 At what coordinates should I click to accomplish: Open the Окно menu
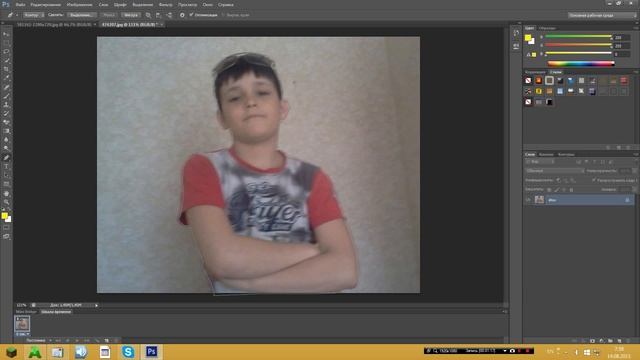click(x=207, y=5)
